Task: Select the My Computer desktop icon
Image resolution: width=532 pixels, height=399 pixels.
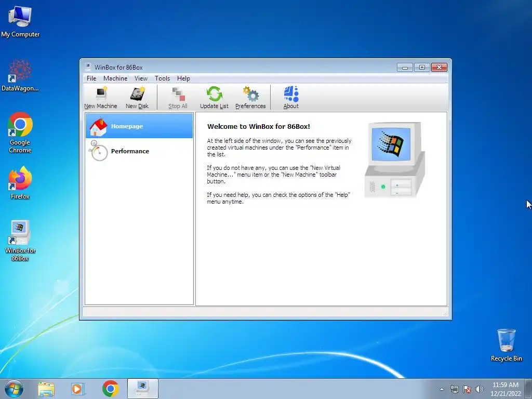Action: coord(20,21)
